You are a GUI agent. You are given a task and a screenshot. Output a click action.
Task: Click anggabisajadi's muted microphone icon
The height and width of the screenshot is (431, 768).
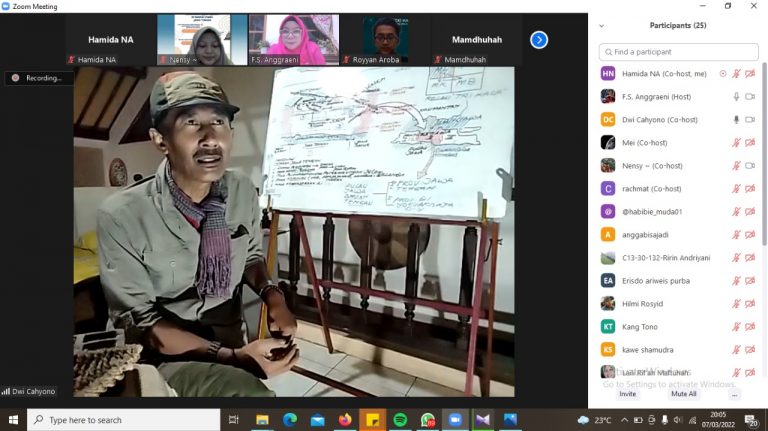[736, 235]
